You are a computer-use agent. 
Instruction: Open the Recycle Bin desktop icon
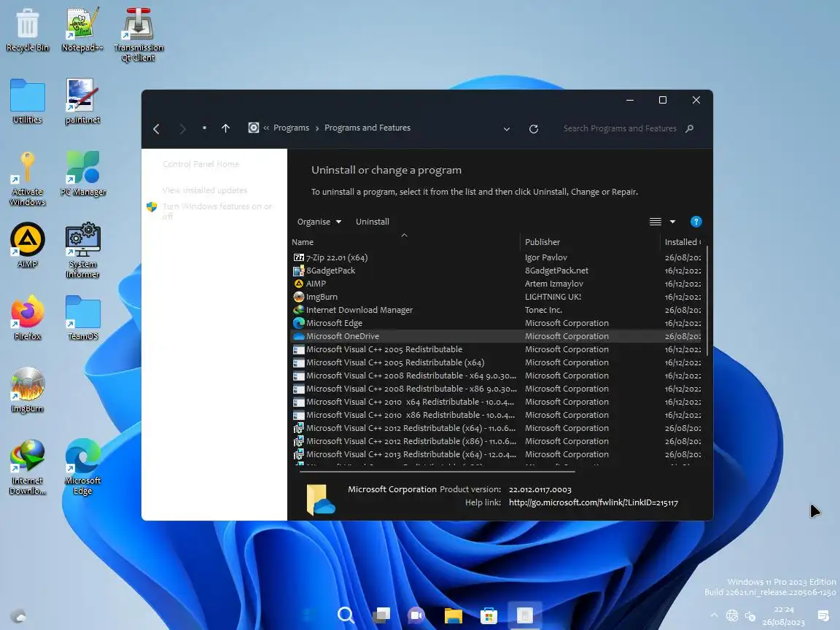[x=27, y=30]
